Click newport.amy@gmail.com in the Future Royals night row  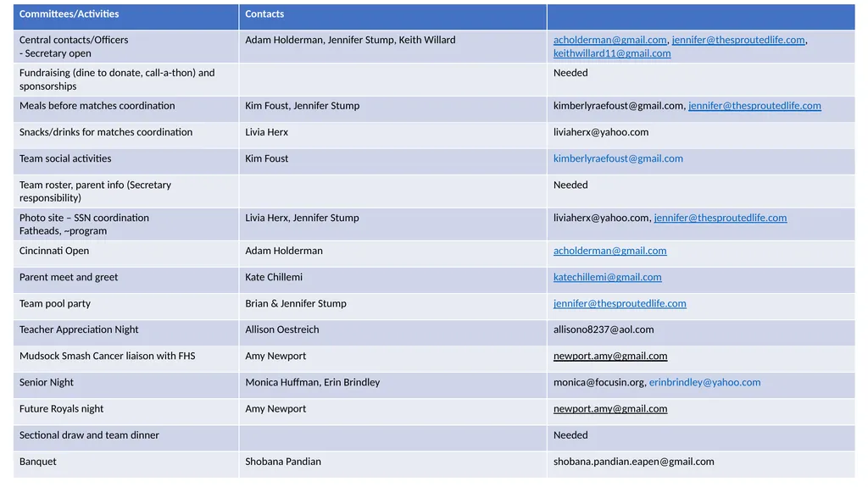610,409
